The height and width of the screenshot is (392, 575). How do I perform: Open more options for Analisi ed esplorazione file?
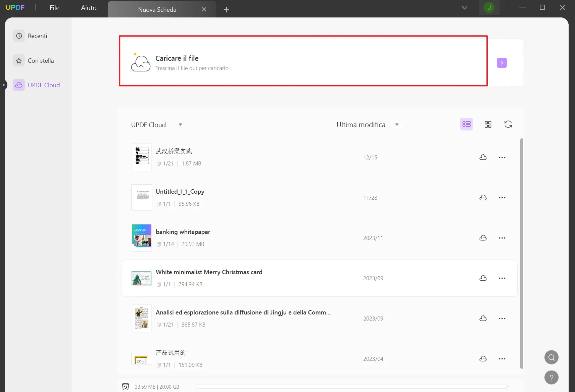502,318
